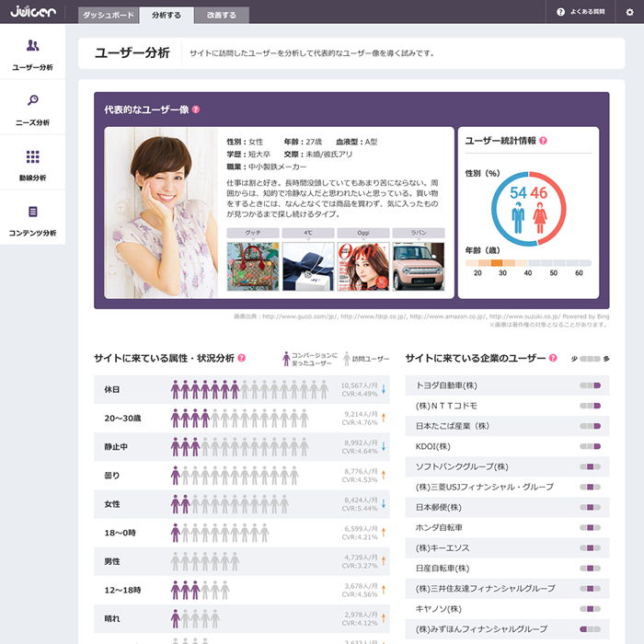Open the pink Lapin car thumbnail
644x644 pixels.
[x=419, y=267]
